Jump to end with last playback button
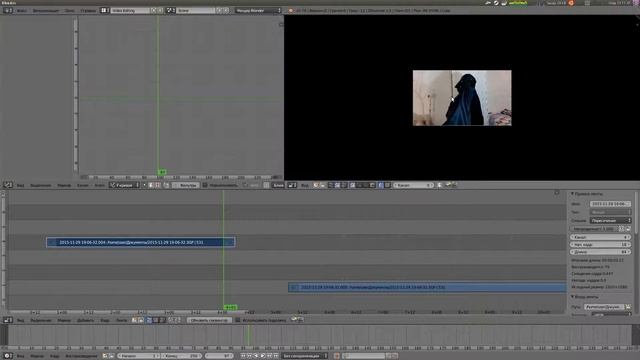The height and width of the screenshot is (360, 640). tap(276, 356)
